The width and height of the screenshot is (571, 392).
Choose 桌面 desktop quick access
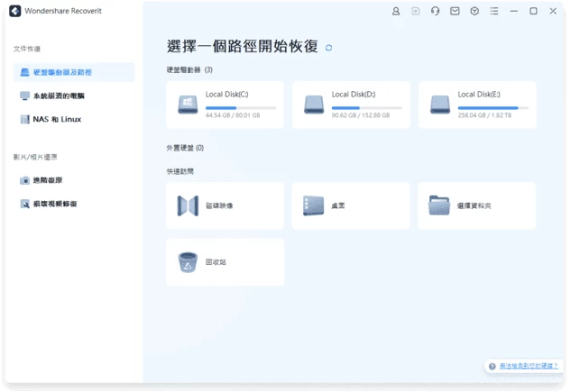click(351, 205)
